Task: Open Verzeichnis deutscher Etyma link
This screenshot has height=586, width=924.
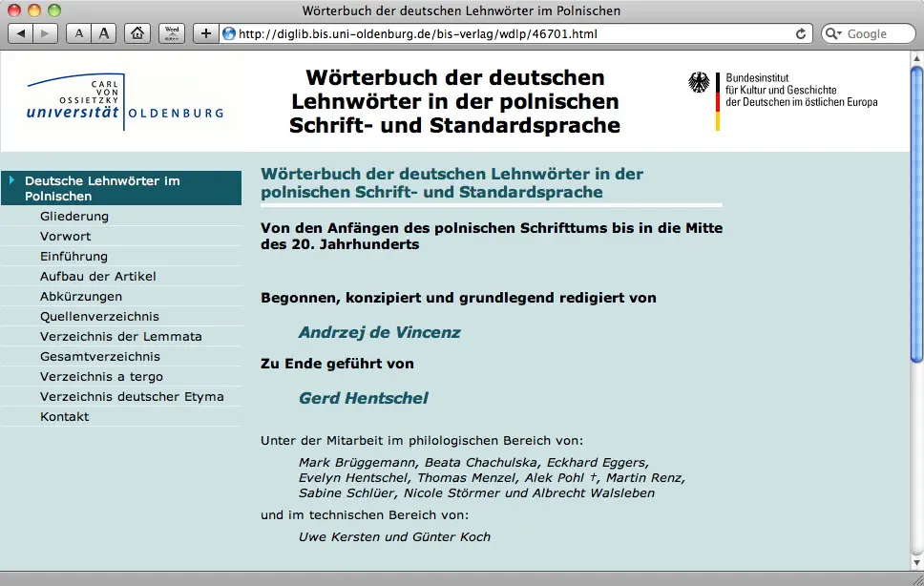Action: (132, 396)
